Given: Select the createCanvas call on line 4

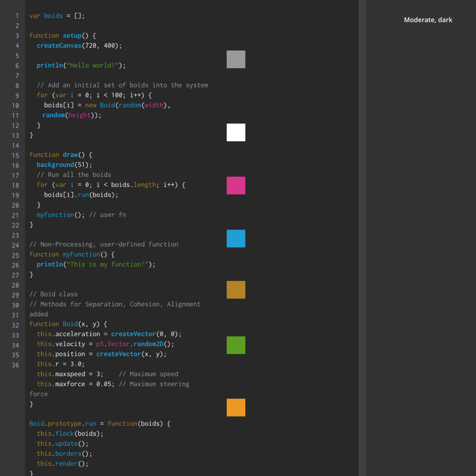Looking at the screenshot, I should click(x=59, y=45).
